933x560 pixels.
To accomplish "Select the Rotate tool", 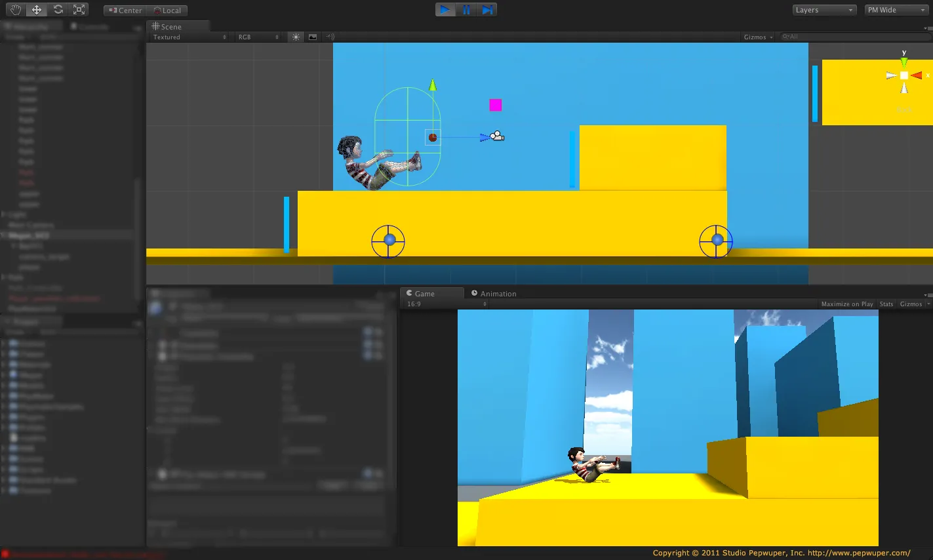I will [x=58, y=9].
